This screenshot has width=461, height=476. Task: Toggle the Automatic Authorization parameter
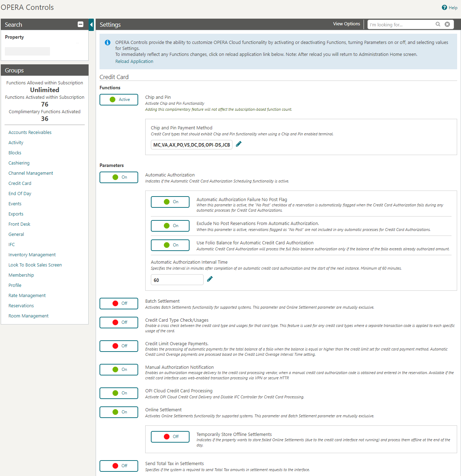(119, 177)
